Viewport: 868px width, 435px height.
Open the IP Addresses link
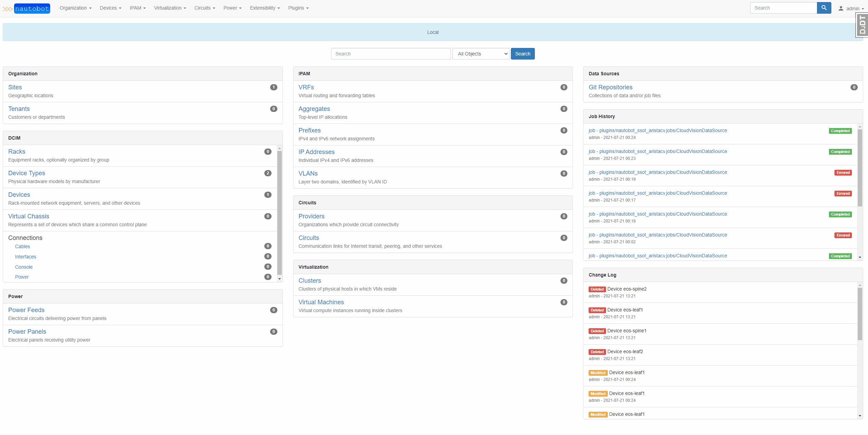pos(316,152)
